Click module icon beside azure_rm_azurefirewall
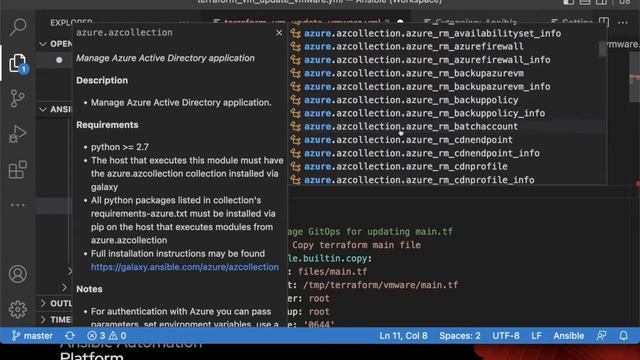 296,47
